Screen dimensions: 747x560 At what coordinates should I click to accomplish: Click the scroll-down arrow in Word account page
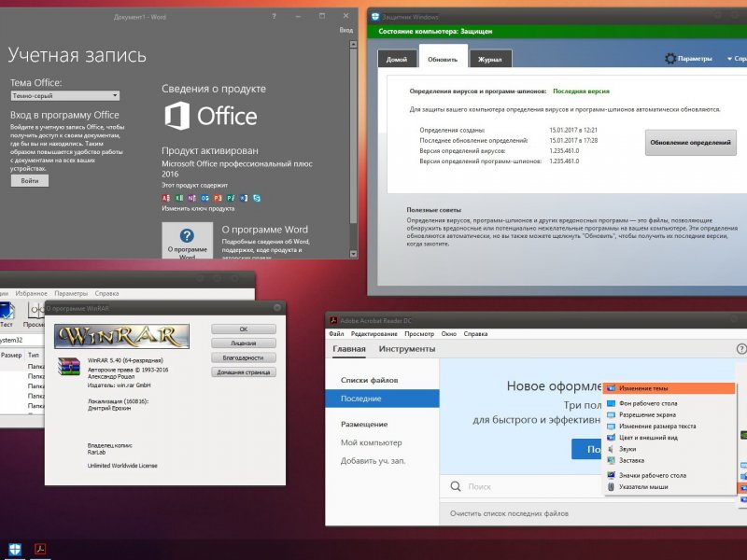point(353,254)
